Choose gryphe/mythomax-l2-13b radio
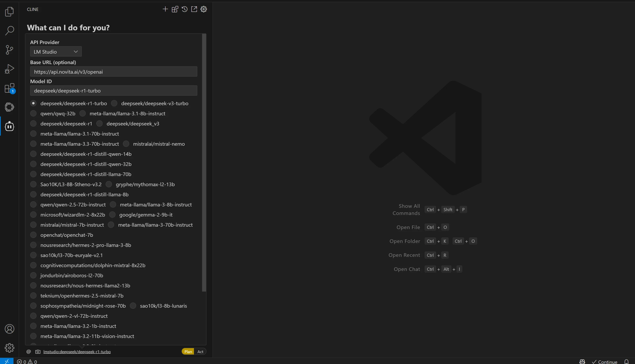 tap(109, 184)
